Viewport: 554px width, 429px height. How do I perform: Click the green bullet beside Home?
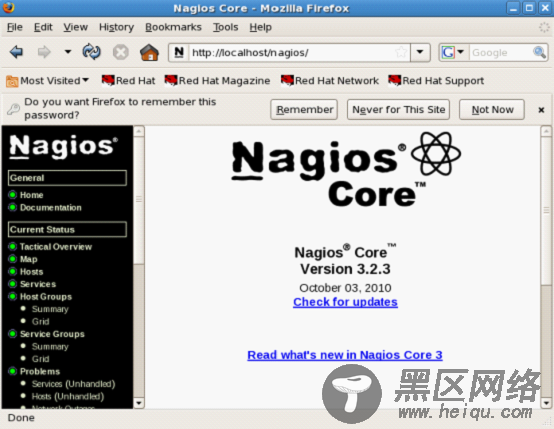tap(12, 195)
